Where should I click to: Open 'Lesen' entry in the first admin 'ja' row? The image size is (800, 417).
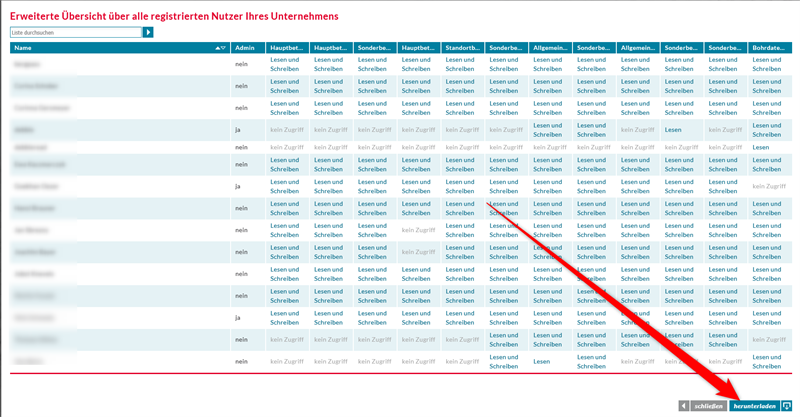[673, 130]
